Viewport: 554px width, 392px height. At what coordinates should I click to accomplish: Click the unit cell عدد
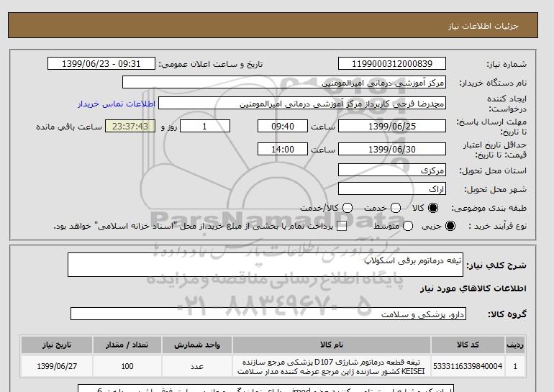(x=197, y=366)
